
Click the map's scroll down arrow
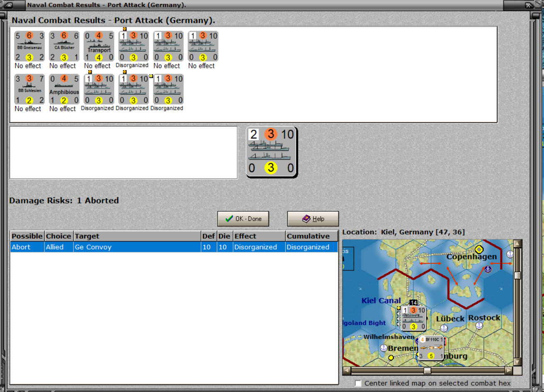click(517, 362)
